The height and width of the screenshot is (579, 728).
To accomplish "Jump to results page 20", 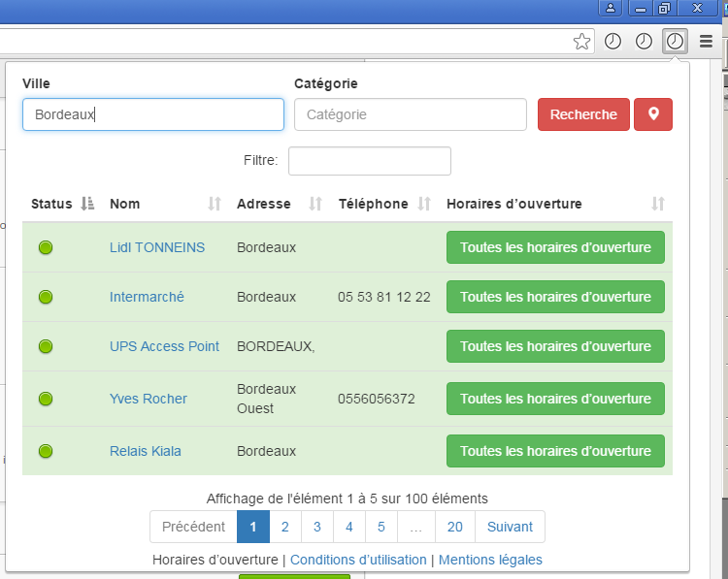I will pyautogui.click(x=455, y=527).
